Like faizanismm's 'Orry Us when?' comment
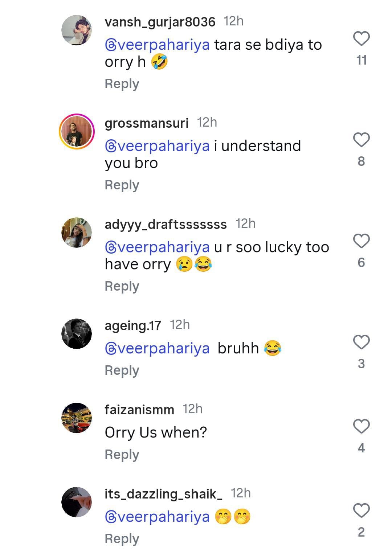The image size is (392, 554). [x=361, y=427]
